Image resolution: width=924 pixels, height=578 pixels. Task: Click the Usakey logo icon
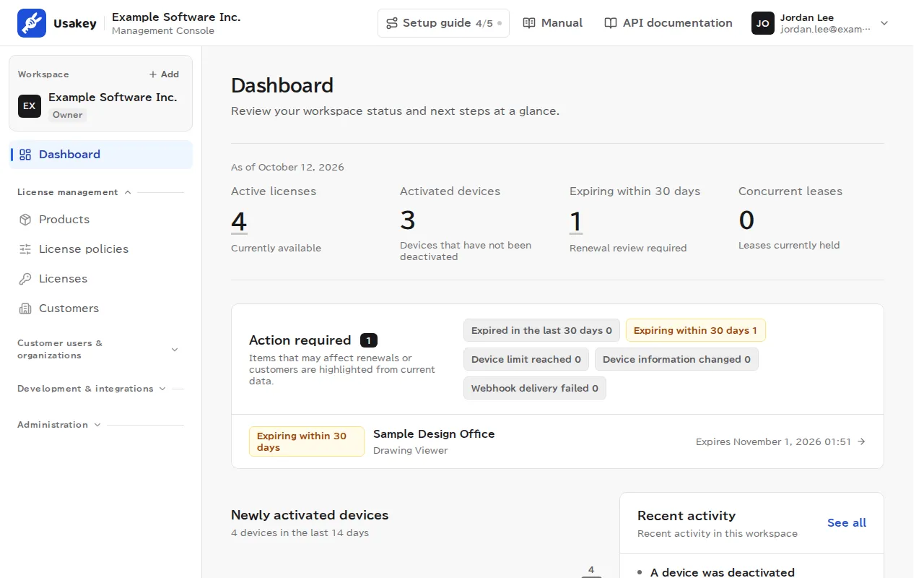point(32,23)
